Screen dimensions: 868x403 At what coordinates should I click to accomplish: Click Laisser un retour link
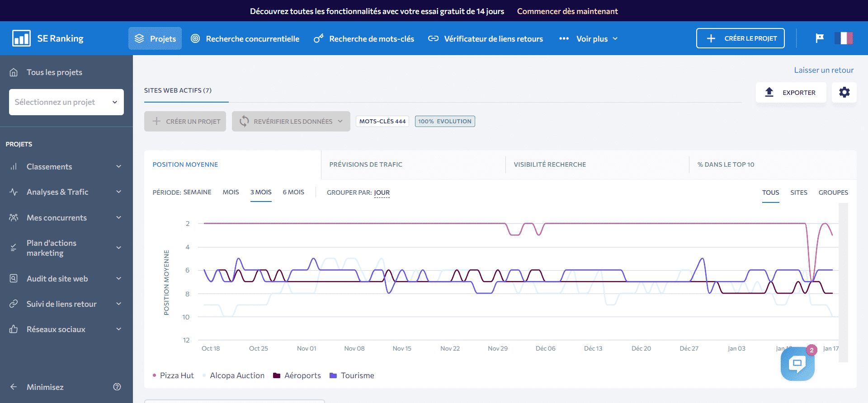(824, 70)
